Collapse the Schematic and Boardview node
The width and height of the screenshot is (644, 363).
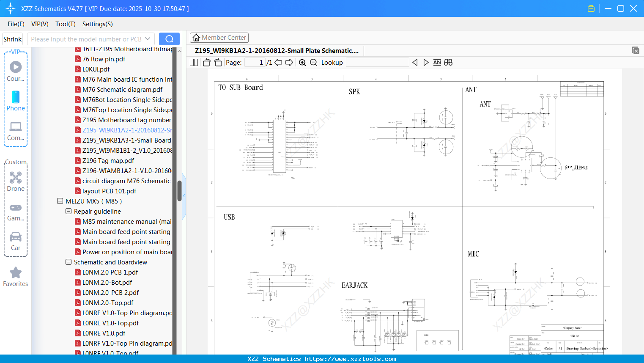[x=69, y=262]
